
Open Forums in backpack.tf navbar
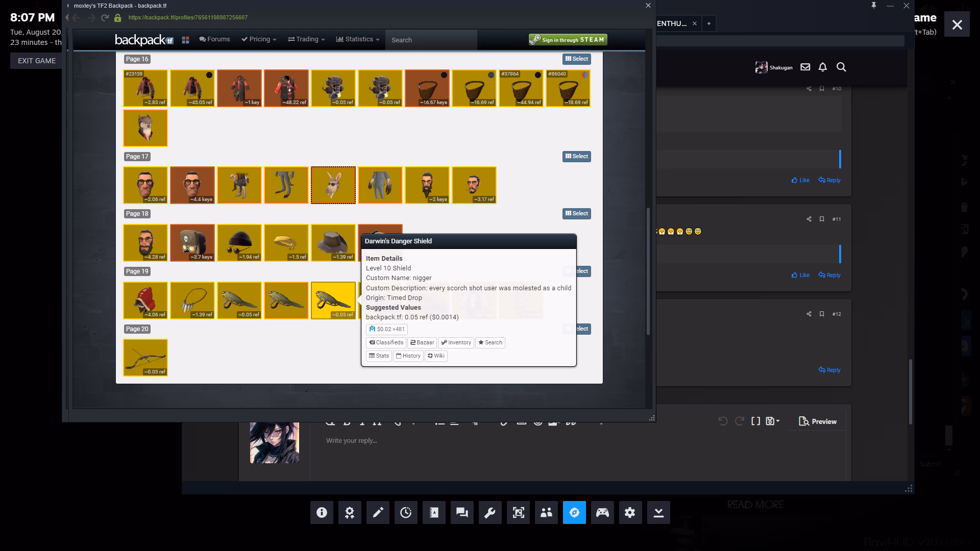pyautogui.click(x=214, y=39)
